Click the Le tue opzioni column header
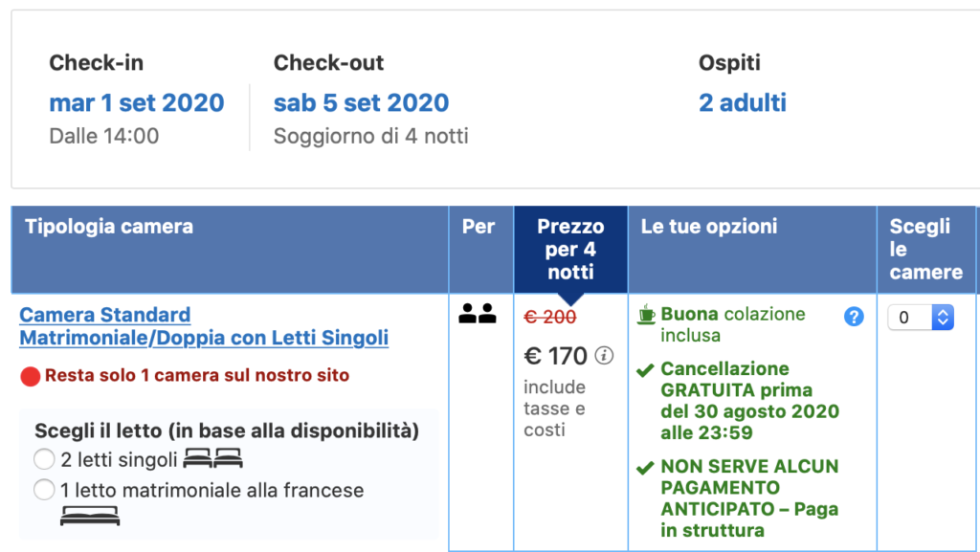This screenshot has width=980, height=552. point(709,228)
